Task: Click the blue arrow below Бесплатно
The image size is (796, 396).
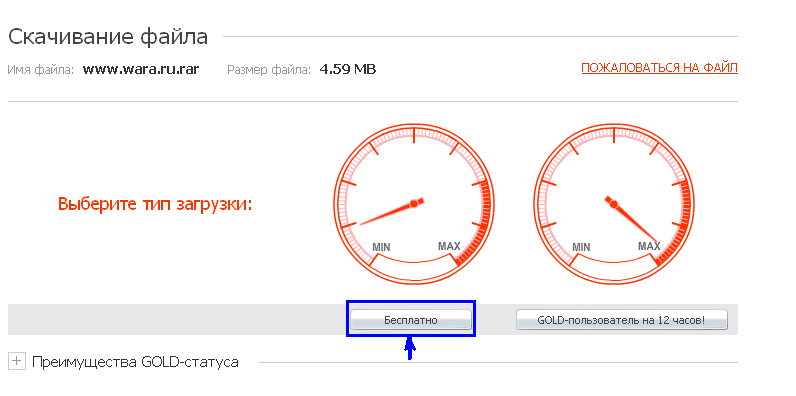Action: click(410, 349)
